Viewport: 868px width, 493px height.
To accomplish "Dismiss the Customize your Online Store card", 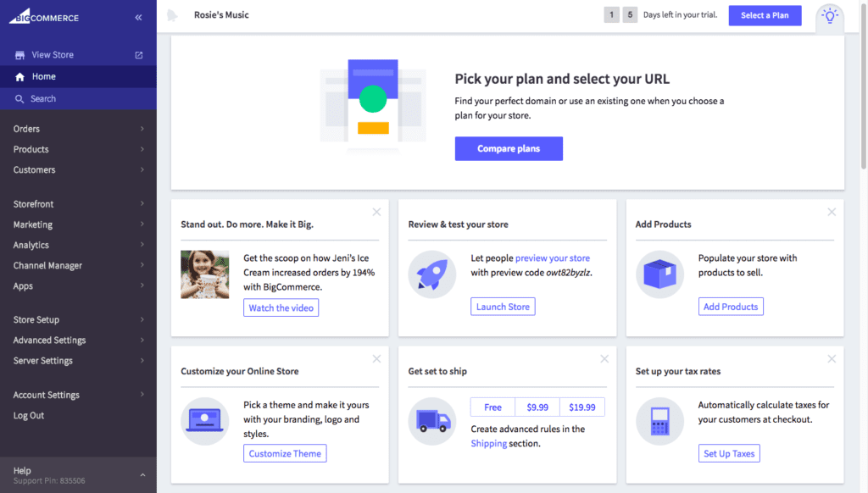I will 376,359.
